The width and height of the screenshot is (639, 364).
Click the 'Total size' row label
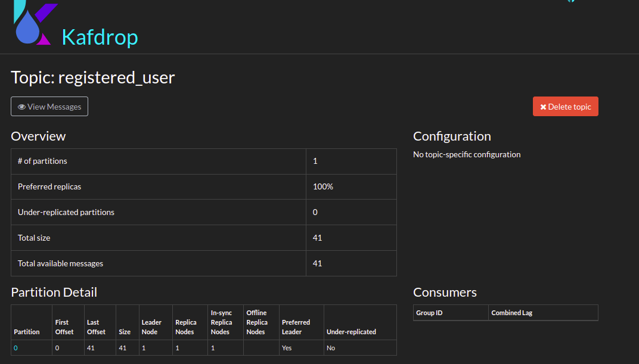[x=34, y=238]
